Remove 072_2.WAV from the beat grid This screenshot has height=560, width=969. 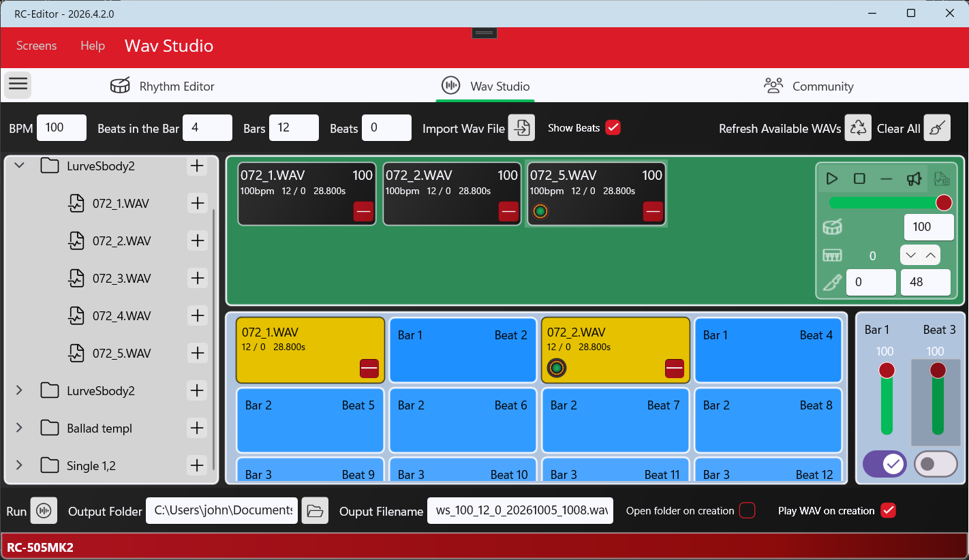(x=674, y=368)
